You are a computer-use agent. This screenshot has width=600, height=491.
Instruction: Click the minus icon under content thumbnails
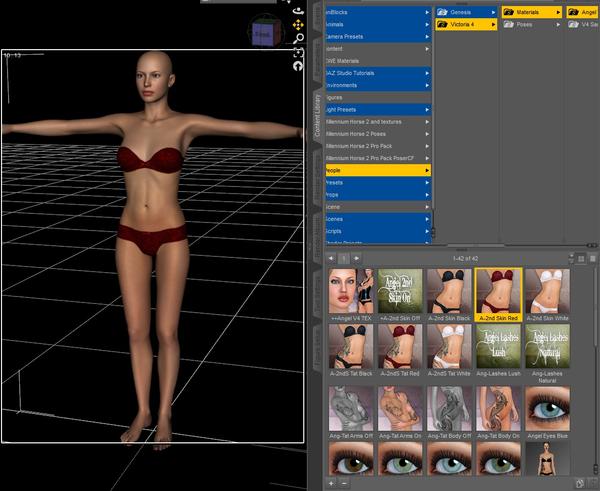(344, 484)
